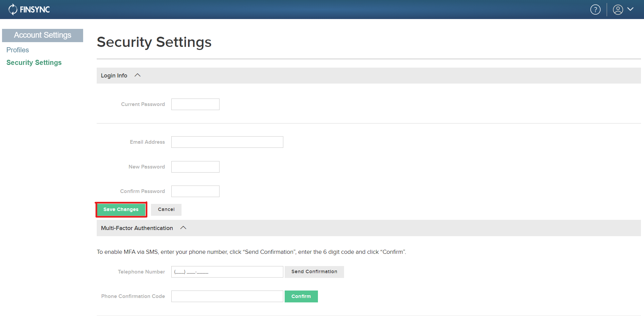
Task: Click the Phone Confirmation Code field
Action: coord(227,296)
